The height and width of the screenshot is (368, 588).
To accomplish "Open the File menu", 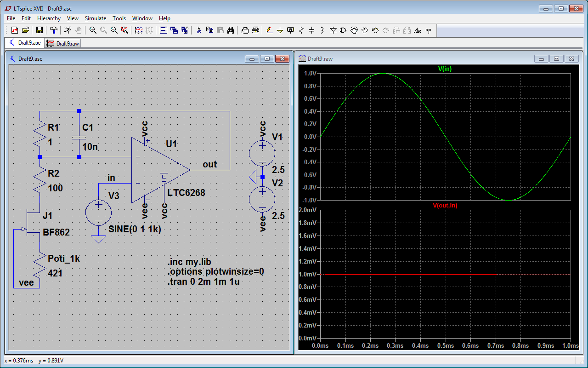I will [11, 18].
